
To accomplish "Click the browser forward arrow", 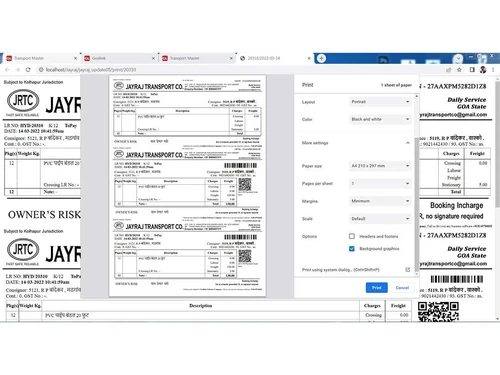I will pos(18,70).
